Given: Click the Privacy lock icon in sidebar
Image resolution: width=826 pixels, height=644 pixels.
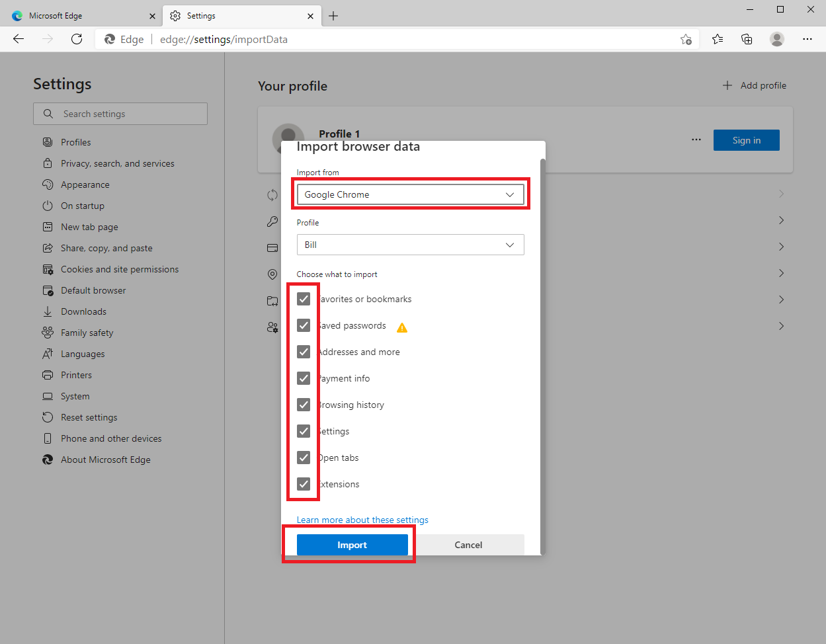Looking at the screenshot, I should pos(48,163).
